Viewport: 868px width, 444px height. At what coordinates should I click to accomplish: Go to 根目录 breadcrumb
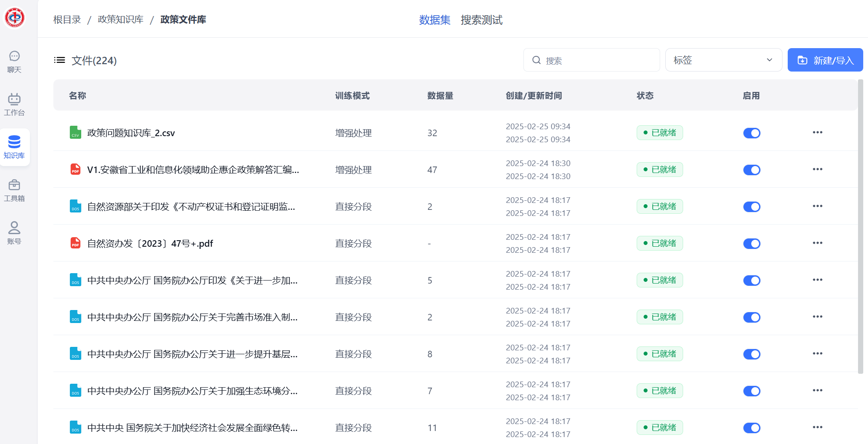67,20
